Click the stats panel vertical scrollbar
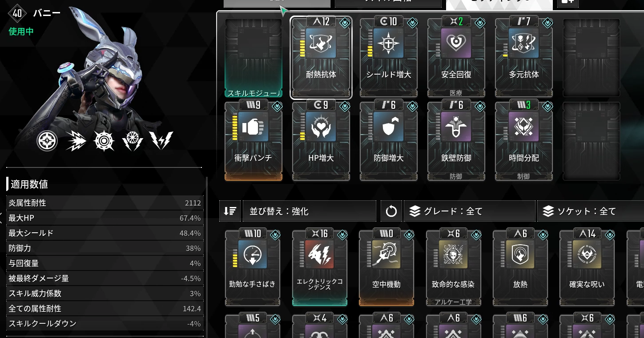 tap(207, 258)
